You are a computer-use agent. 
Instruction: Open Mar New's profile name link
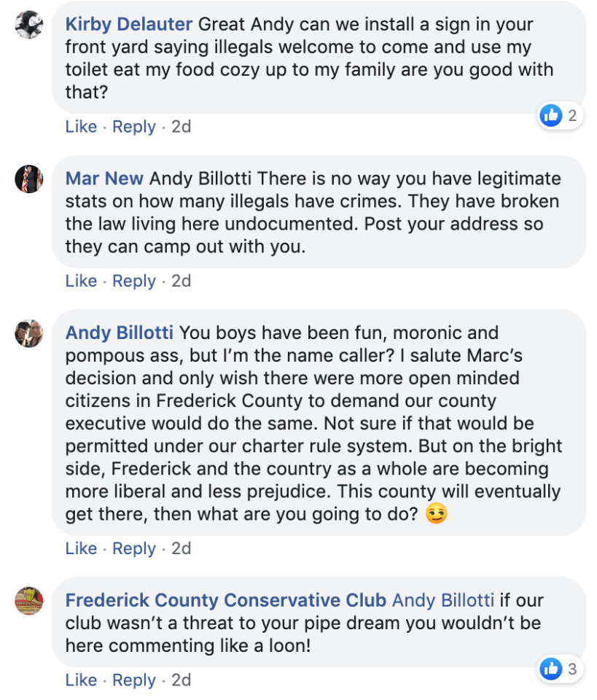(x=104, y=179)
